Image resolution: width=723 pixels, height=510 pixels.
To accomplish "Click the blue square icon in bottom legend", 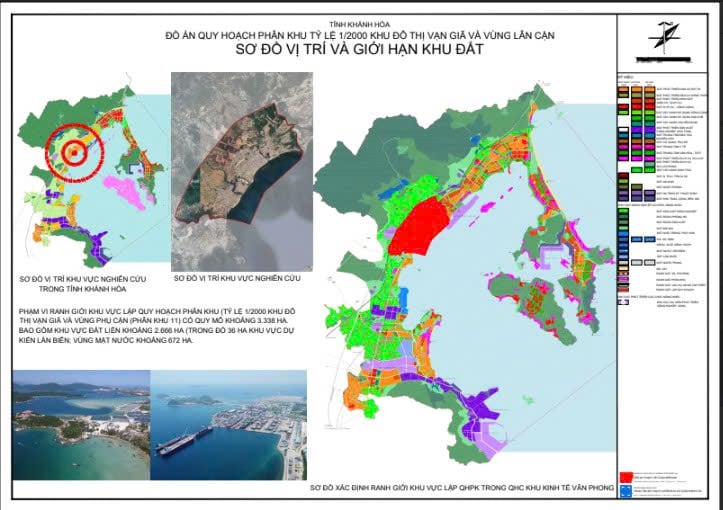I will 626,491.
